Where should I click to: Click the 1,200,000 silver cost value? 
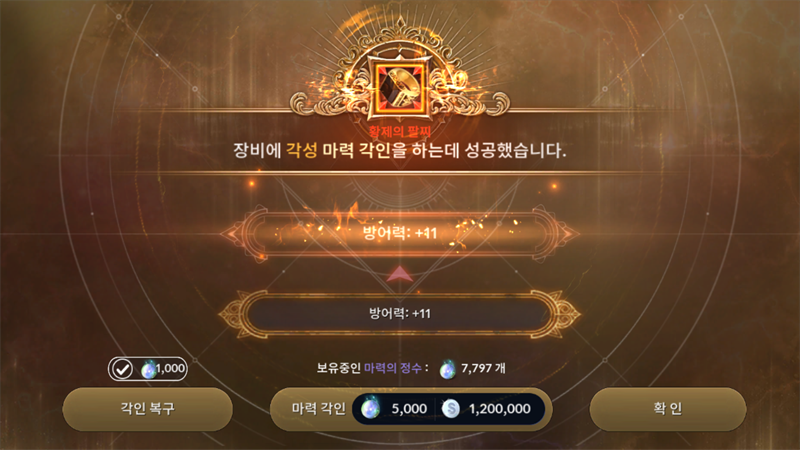499,409
